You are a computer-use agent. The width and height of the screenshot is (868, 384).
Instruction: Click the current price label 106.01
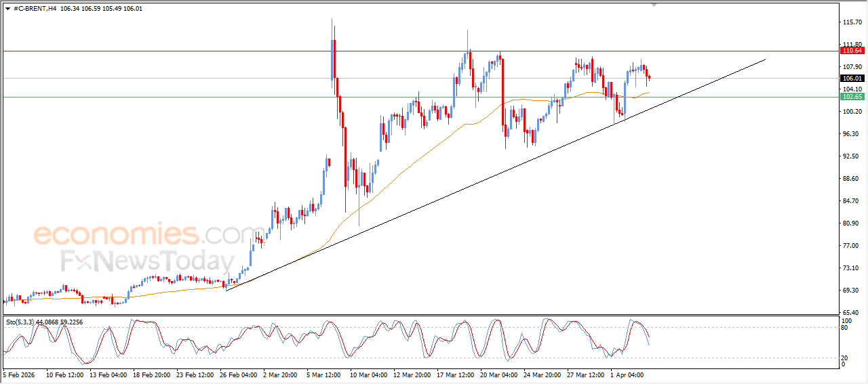tap(852, 79)
